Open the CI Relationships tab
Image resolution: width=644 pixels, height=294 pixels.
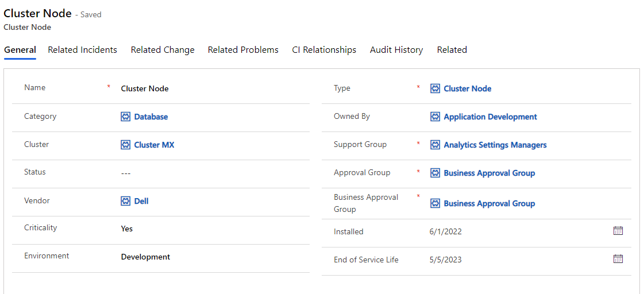pos(324,50)
